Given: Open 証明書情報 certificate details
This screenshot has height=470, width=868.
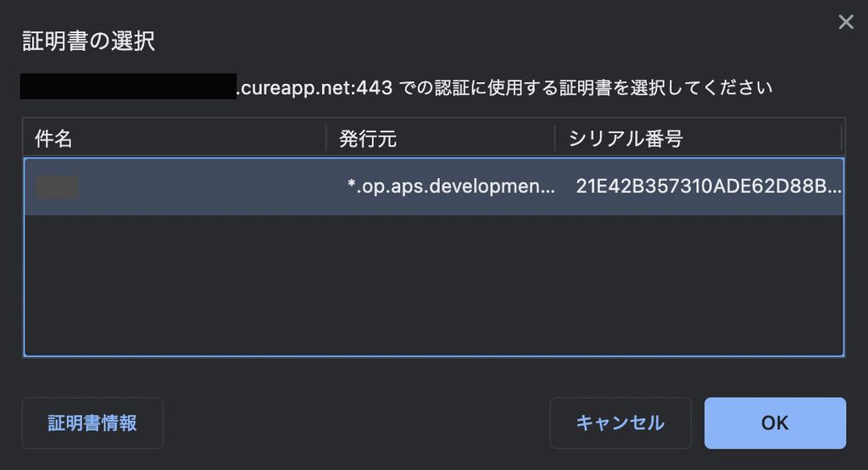Looking at the screenshot, I should coord(92,422).
